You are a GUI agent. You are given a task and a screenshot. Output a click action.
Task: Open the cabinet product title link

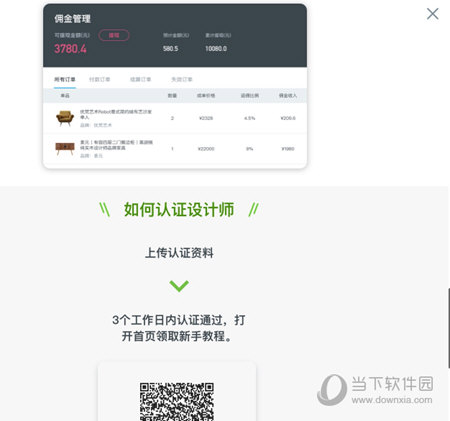[116, 145]
